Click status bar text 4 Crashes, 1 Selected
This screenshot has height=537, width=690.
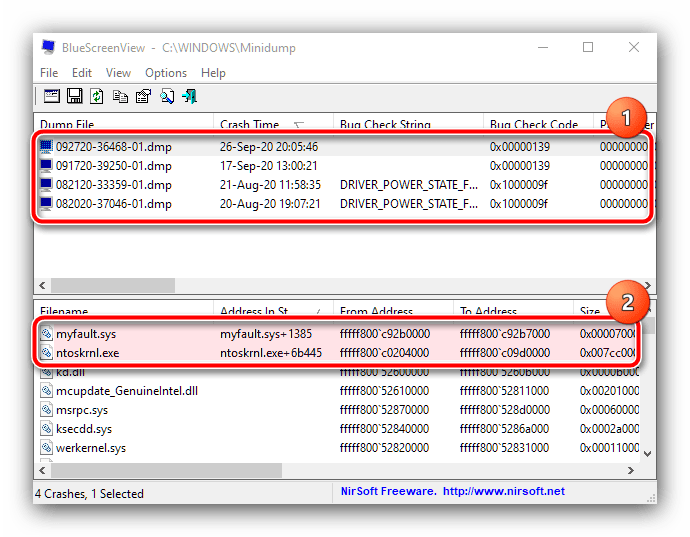coord(89,494)
